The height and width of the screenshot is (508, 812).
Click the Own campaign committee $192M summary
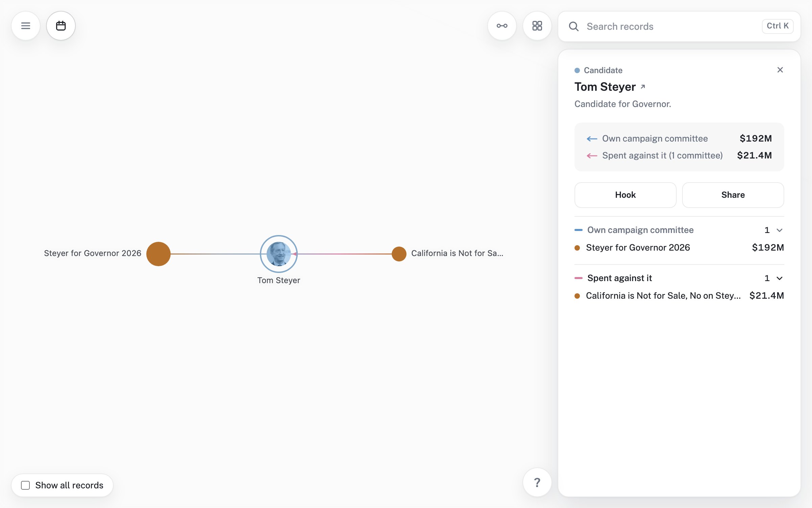[x=679, y=139]
